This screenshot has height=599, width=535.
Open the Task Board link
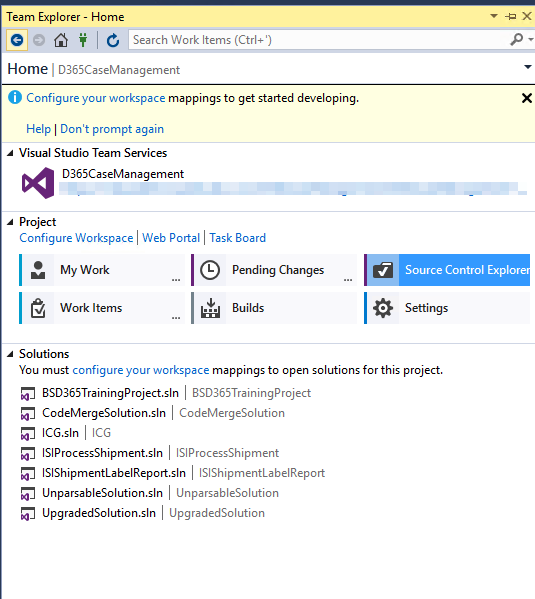237,238
